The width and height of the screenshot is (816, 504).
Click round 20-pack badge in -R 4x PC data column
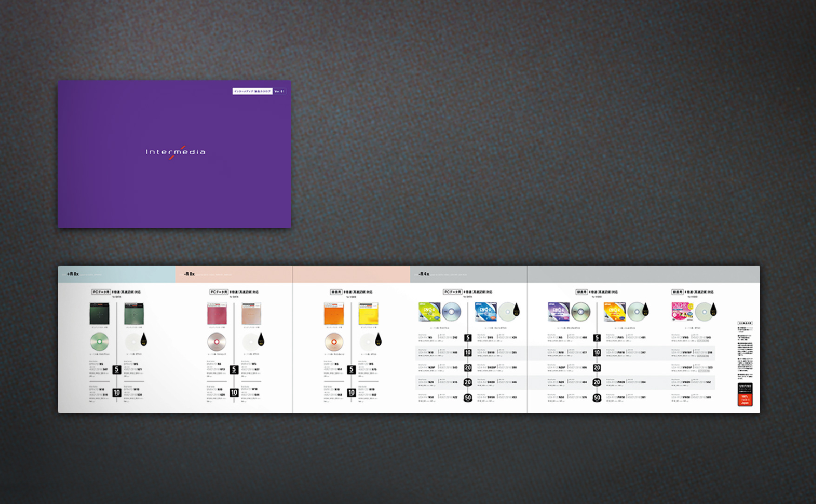point(468,382)
